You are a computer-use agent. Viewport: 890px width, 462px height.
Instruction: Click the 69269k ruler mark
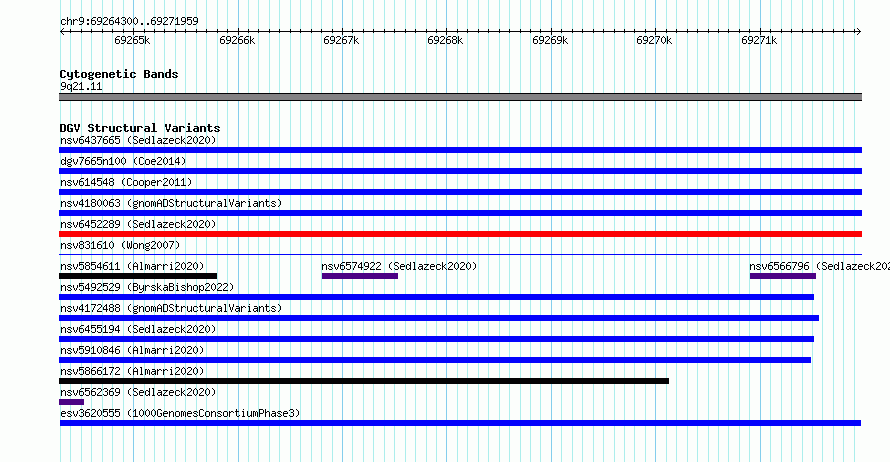550,40
